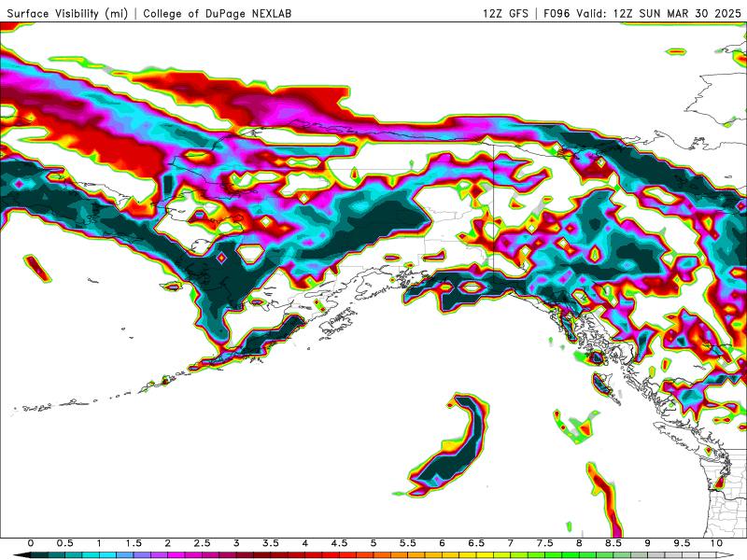Click the colorbar label "10"
Image resolution: width=747 pixels, height=560 pixels.
point(716,543)
